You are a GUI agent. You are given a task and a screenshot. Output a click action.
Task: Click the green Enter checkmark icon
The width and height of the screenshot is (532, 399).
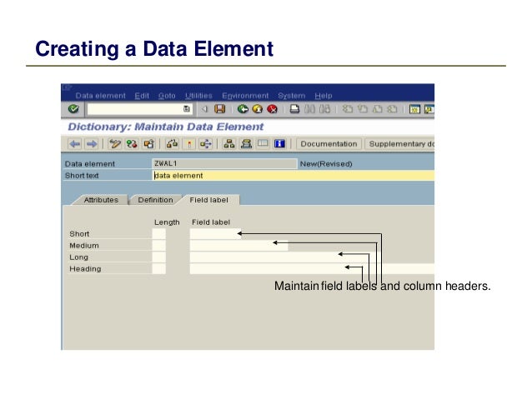73,109
